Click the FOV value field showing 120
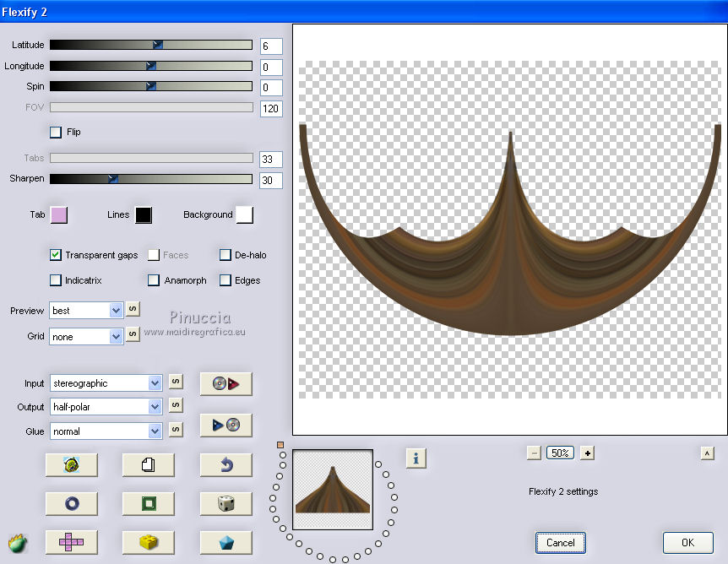The width and height of the screenshot is (728, 564). coord(271,109)
